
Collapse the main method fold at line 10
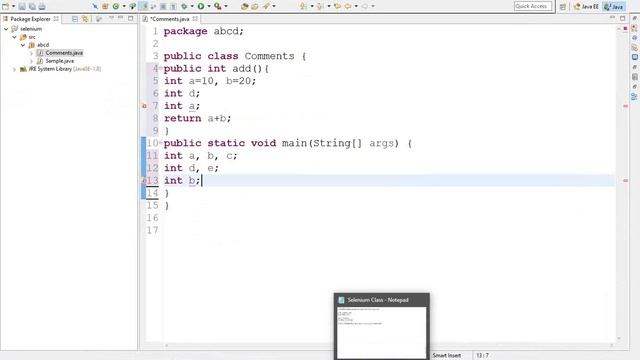[161, 142]
